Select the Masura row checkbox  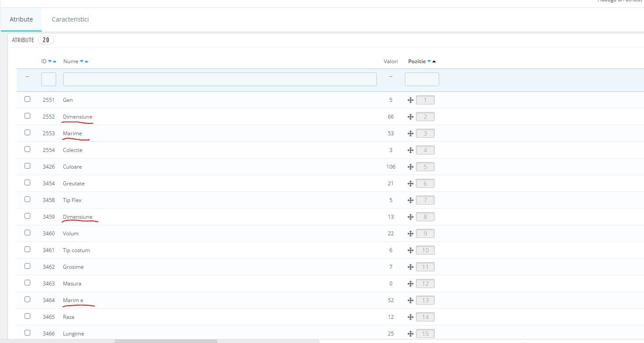(27, 283)
